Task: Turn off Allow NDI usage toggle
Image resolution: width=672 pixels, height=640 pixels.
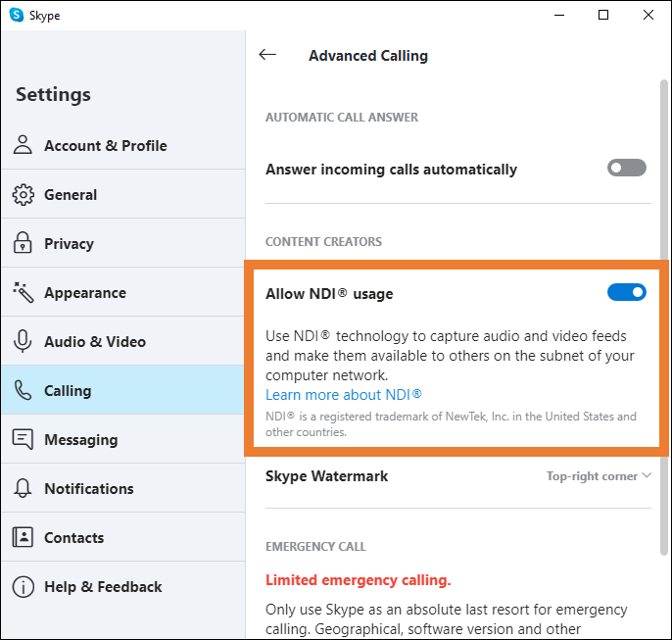Action: point(627,292)
